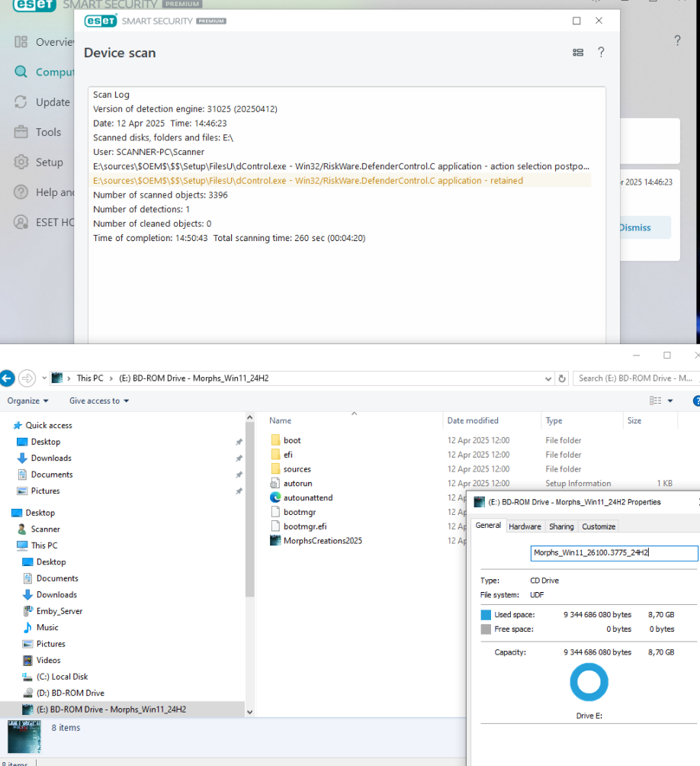This screenshot has height=766, width=700.
Task: Select the bootmgr file
Action: [x=299, y=512]
